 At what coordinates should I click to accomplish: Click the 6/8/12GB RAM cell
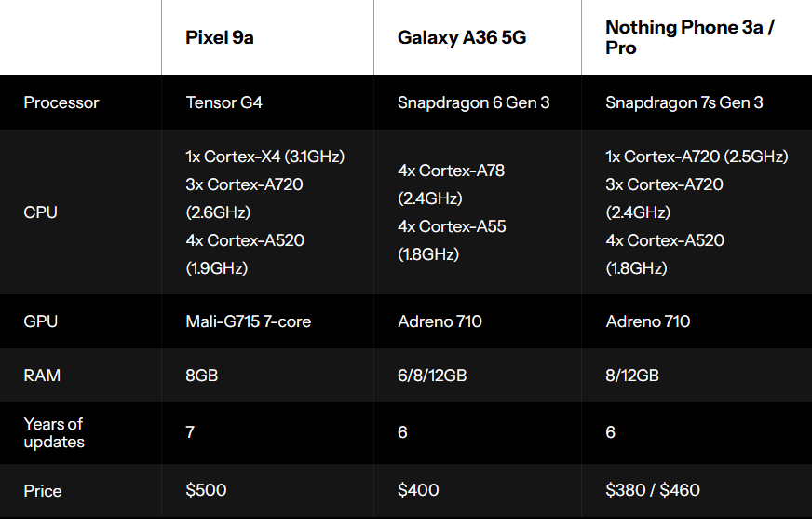(432, 376)
